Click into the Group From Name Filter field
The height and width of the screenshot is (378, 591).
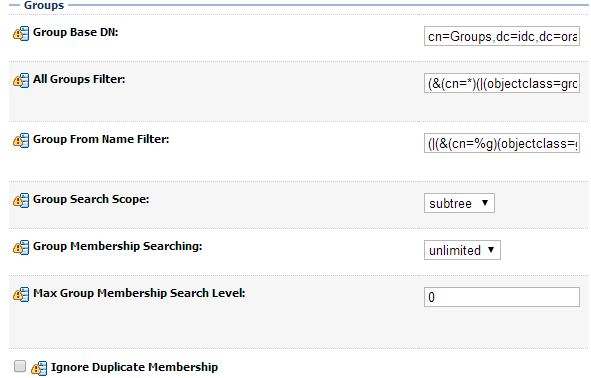[502, 143]
